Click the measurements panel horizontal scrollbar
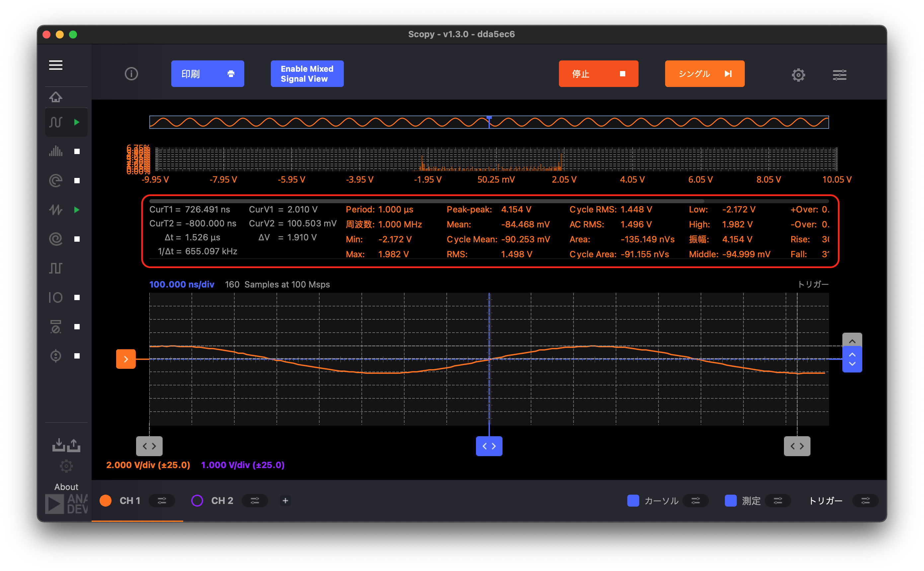 [426, 201]
